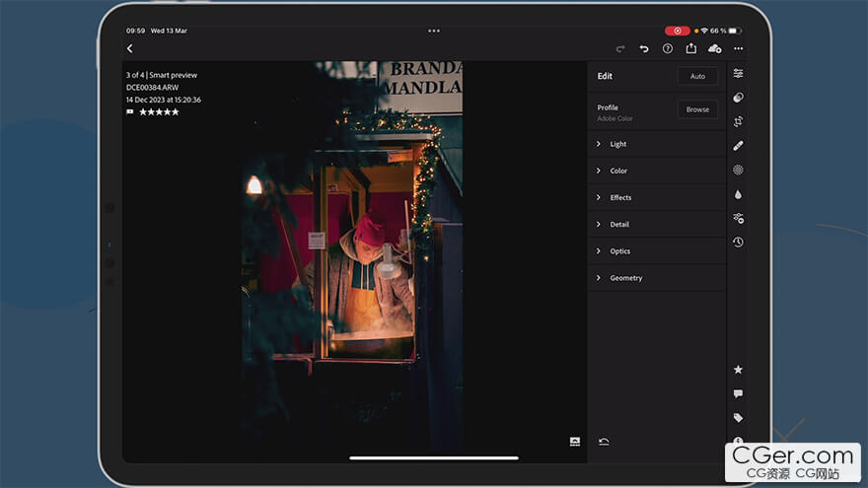
Task: Tap the red screen recording indicator
Action: click(677, 31)
